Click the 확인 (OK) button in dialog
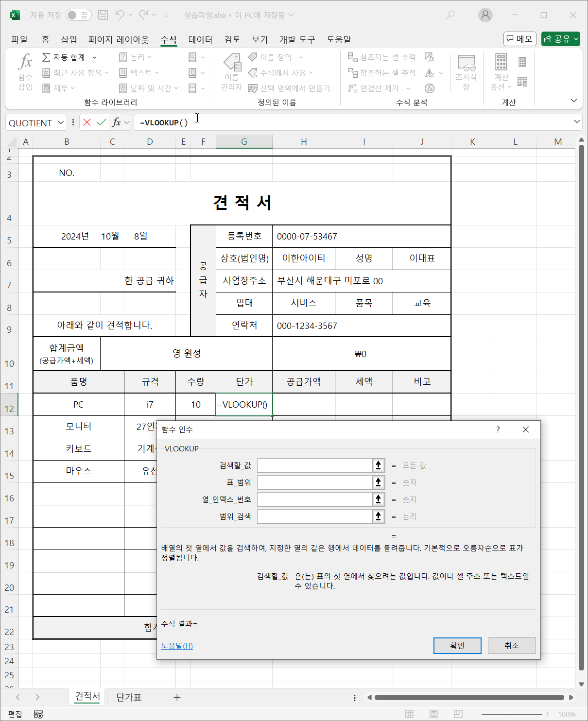This screenshot has height=721, width=588. pyautogui.click(x=457, y=646)
